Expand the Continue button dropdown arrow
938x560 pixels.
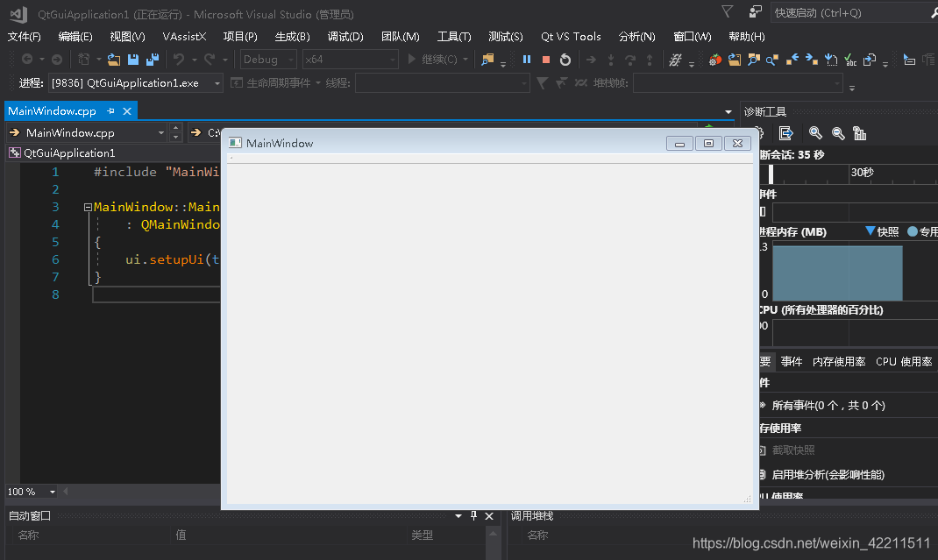coord(465,60)
